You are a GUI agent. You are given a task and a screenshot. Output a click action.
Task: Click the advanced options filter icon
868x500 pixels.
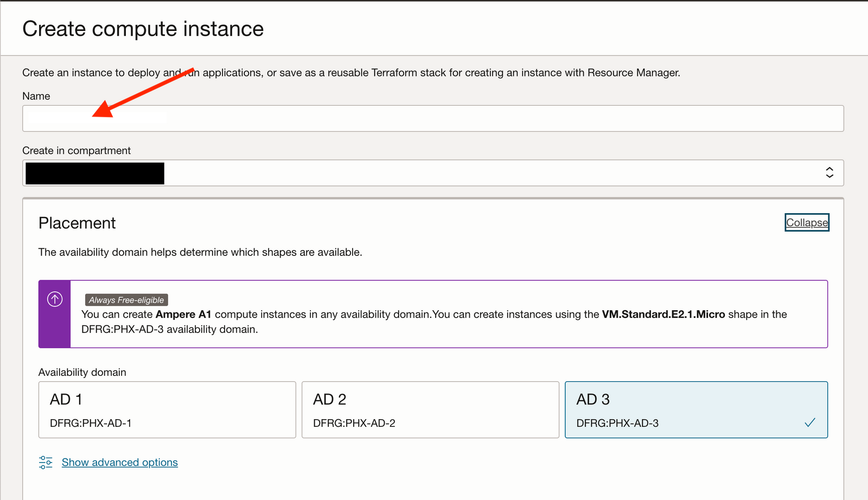click(x=46, y=462)
